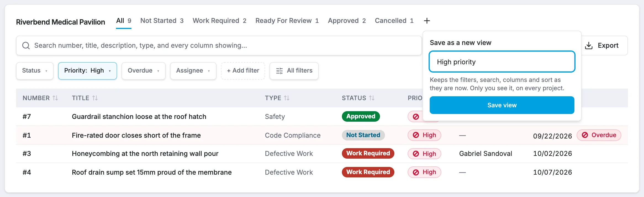Viewport: 644px width, 197px height.
Task: Click the All filters sliders icon
Action: 279,71
